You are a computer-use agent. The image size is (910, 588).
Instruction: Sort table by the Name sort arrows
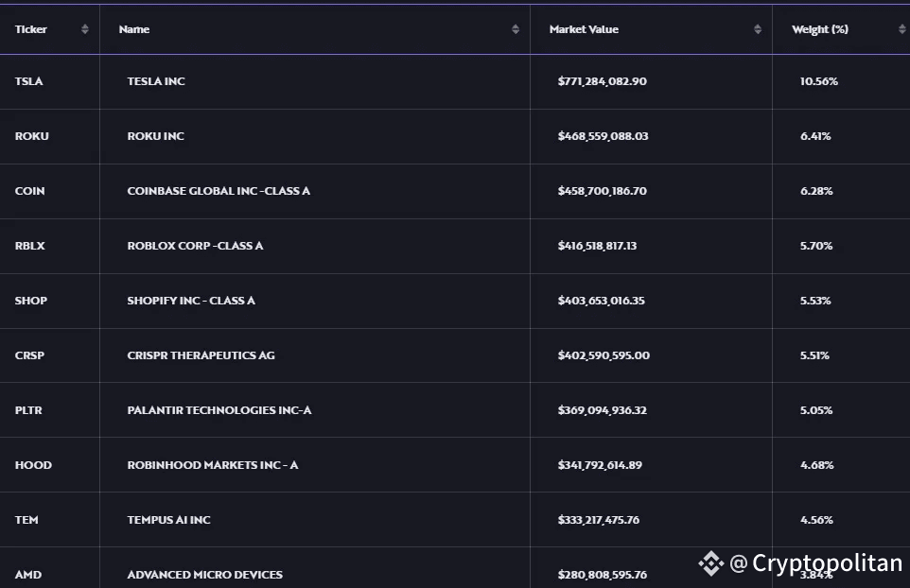tap(516, 29)
